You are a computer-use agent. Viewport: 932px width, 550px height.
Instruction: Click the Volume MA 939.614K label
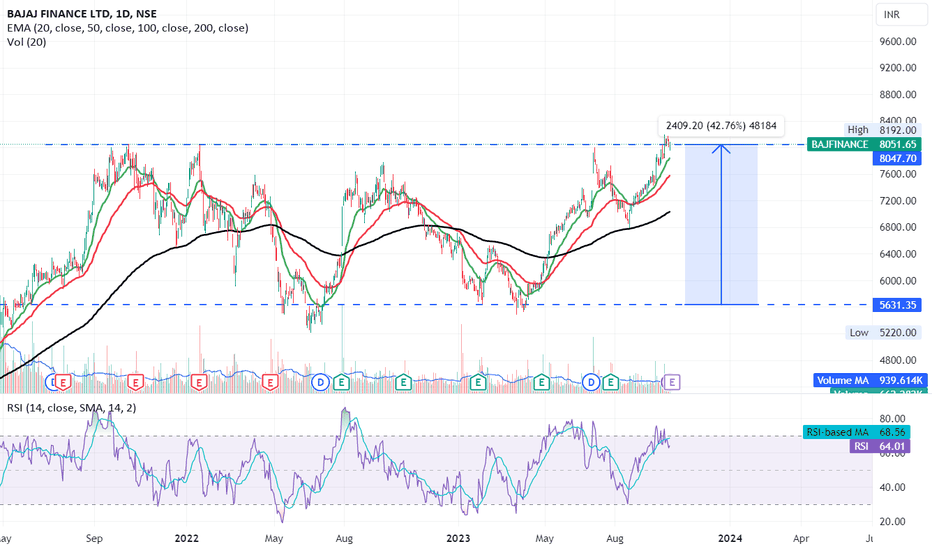pos(870,381)
